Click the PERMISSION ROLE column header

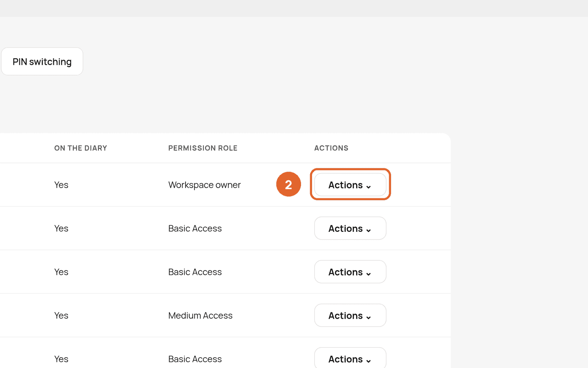[x=203, y=148]
